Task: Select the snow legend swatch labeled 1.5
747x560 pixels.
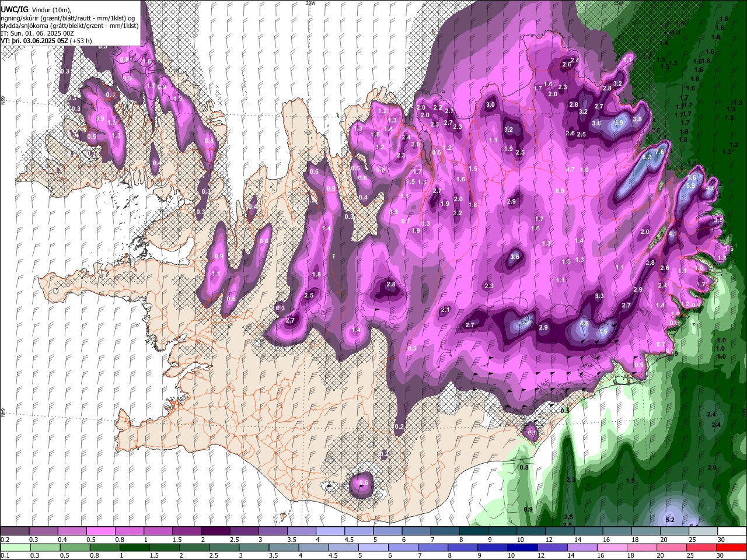Action: tap(186, 531)
